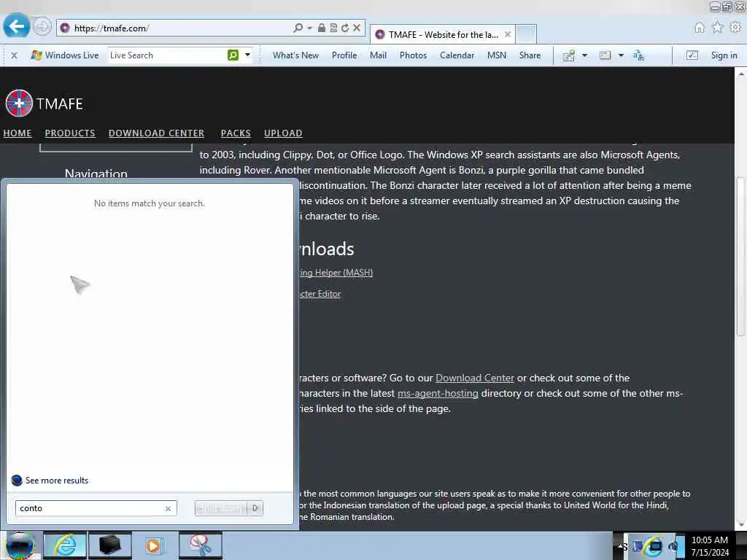Go back with the browser Back arrow
Image resolution: width=747 pixels, height=560 pixels.
16,26
